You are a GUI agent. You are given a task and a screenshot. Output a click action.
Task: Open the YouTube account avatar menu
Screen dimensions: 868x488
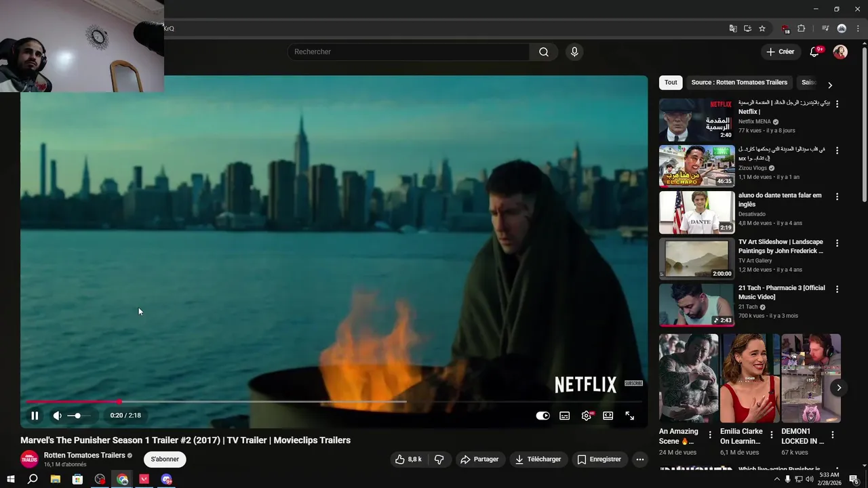point(840,52)
